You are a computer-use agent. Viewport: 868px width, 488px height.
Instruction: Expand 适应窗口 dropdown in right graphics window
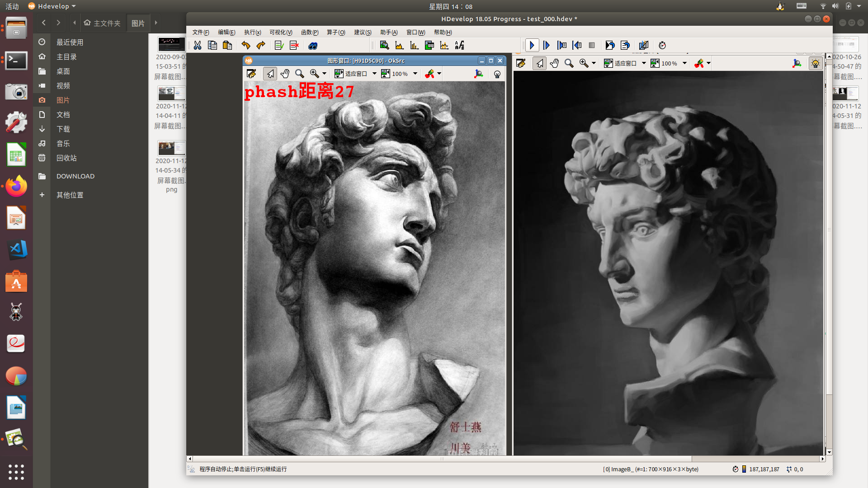click(x=644, y=63)
